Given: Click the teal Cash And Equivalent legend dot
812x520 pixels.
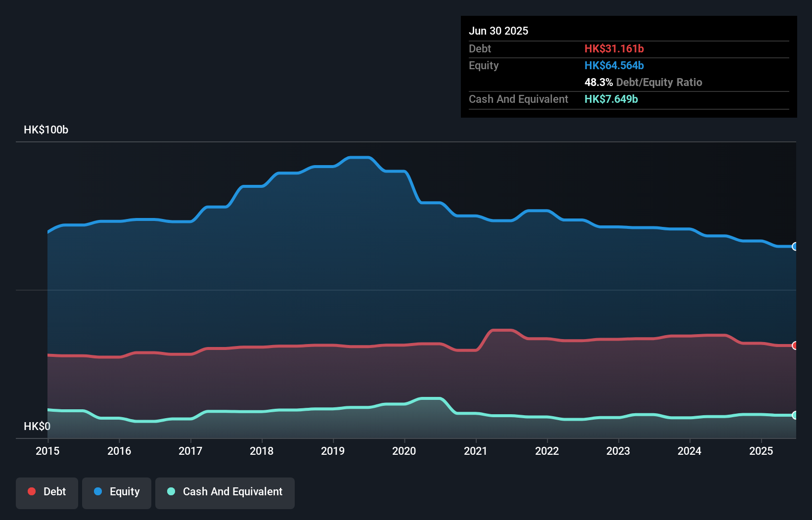Looking at the screenshot, I should click(x=171, y=491).
